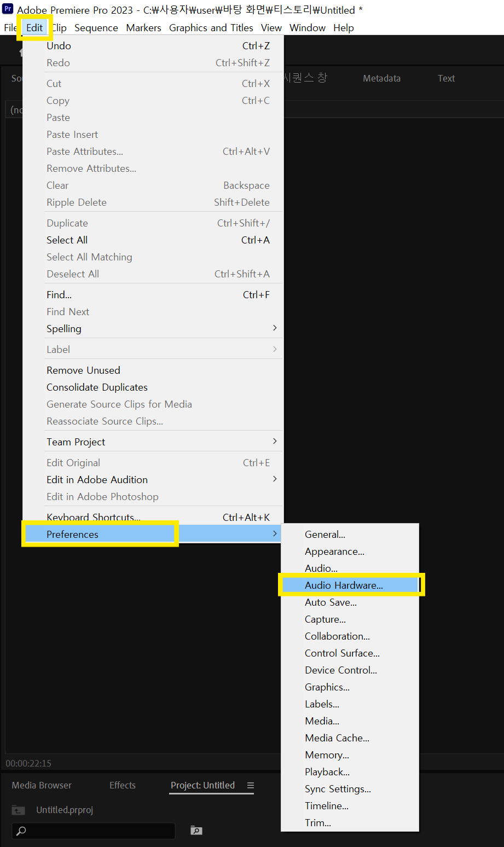Screen dimensions: 504x847
Task: Select the Preferences menu entry
Action: (x=153, y=534)
